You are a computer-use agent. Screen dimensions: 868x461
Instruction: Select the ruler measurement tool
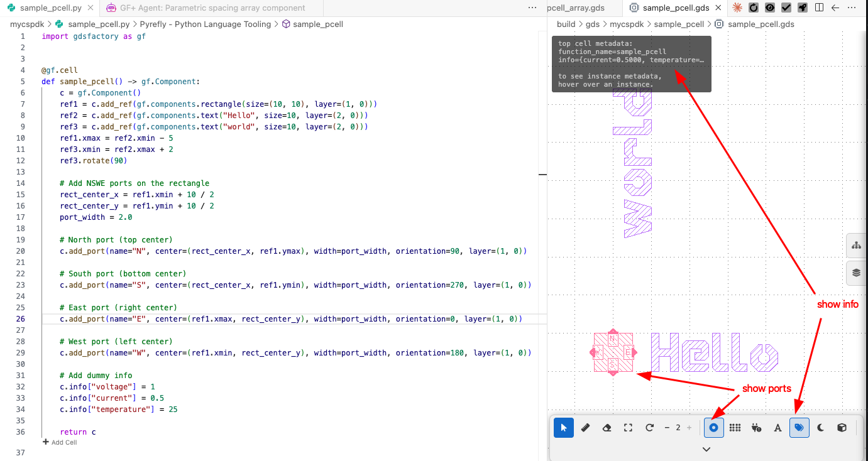(x=585, y=428)
